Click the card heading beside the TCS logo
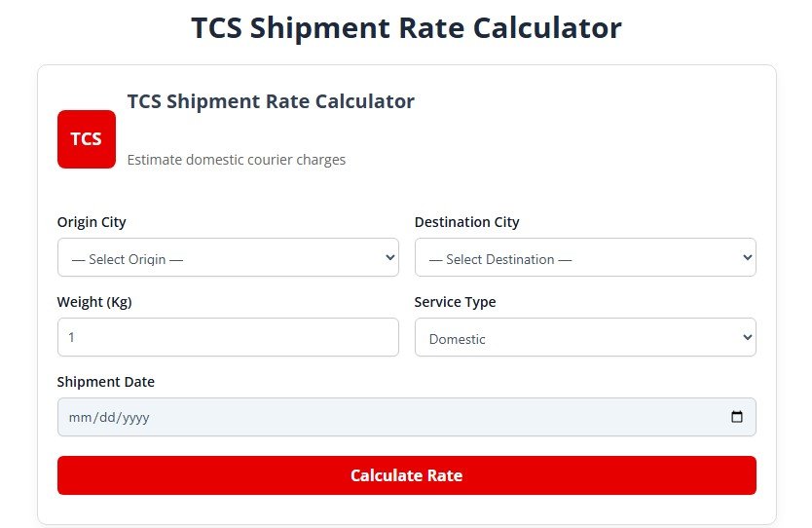This screenshot has width=812, height=528. point(271,101)
